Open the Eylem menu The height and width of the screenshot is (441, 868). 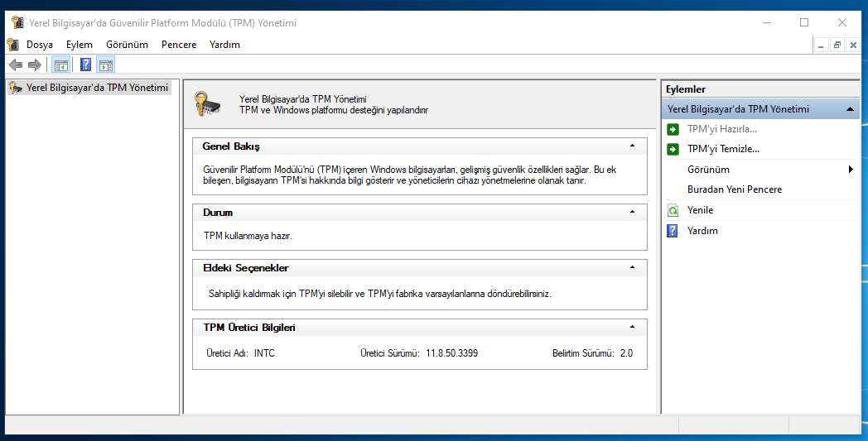click(x=80, y=45)
